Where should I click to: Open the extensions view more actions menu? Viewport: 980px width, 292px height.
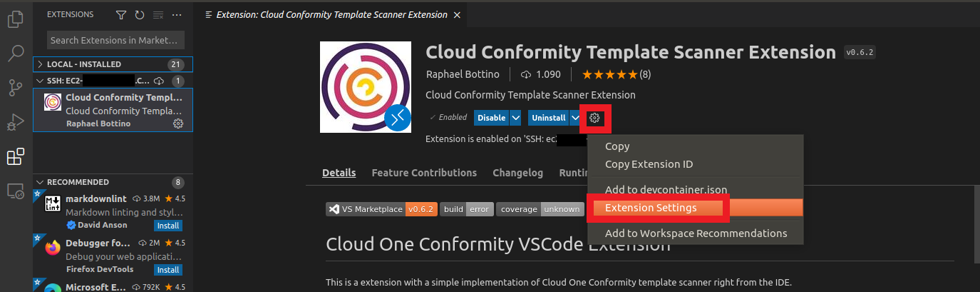pos(177,14)
